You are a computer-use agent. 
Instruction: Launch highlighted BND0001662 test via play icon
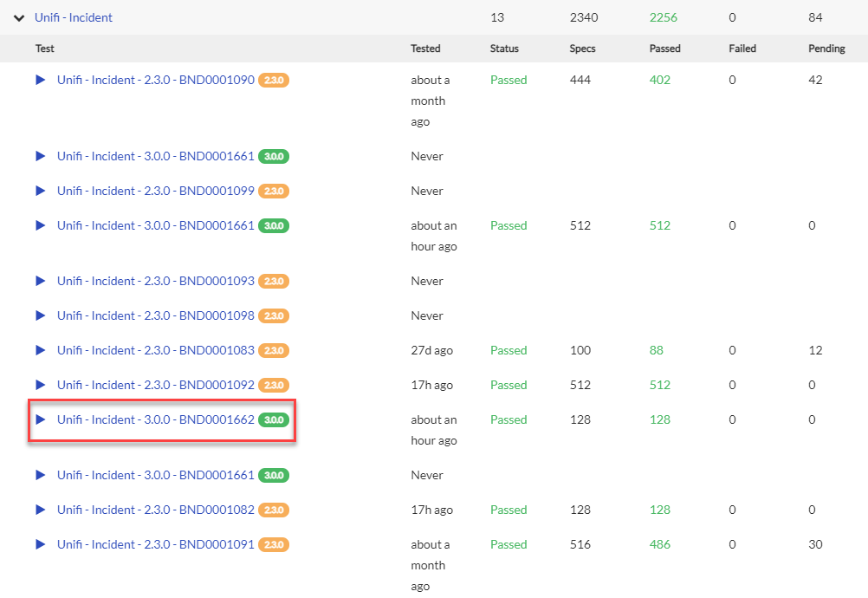pos(40,419)
